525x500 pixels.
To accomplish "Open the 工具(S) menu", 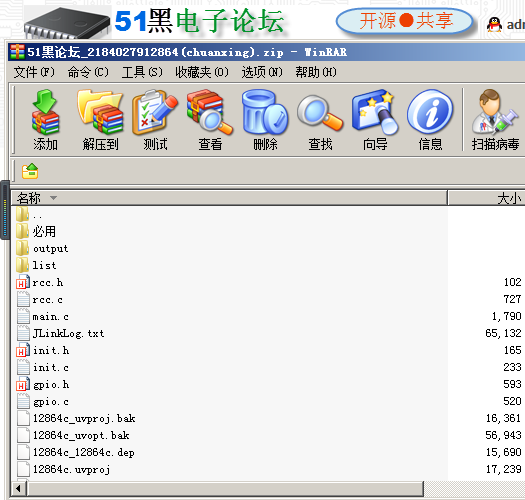I will pos(142,72).
